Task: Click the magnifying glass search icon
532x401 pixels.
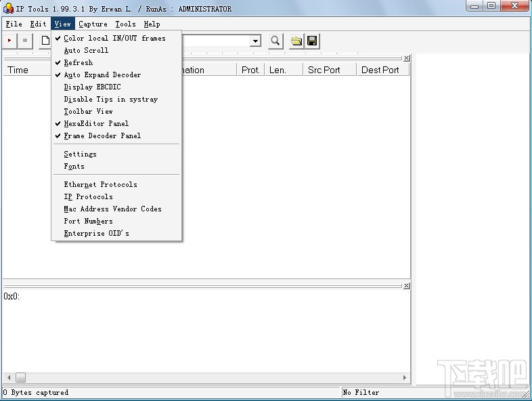Action: (275, 41)
